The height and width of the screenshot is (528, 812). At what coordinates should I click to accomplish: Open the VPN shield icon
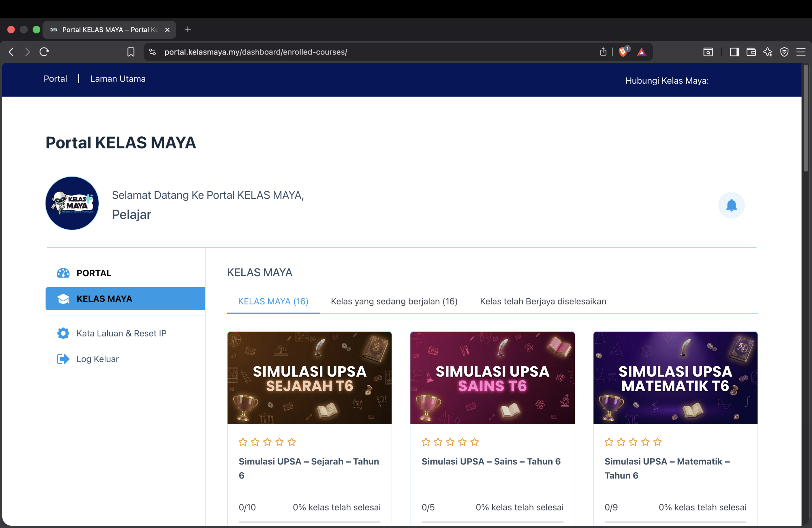point(784,52)
